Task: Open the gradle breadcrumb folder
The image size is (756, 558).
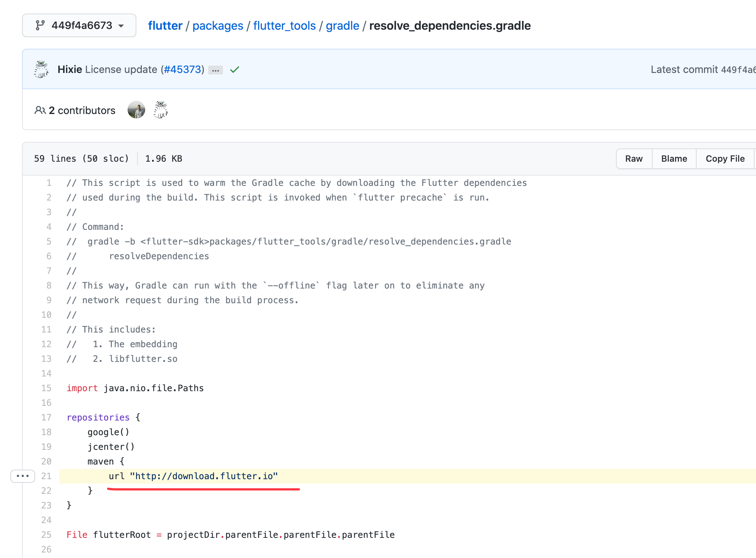Action: coord(342,26)
